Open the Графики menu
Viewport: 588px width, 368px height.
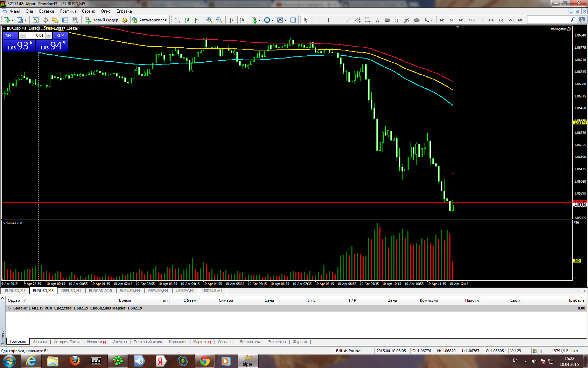click(68, 11)
